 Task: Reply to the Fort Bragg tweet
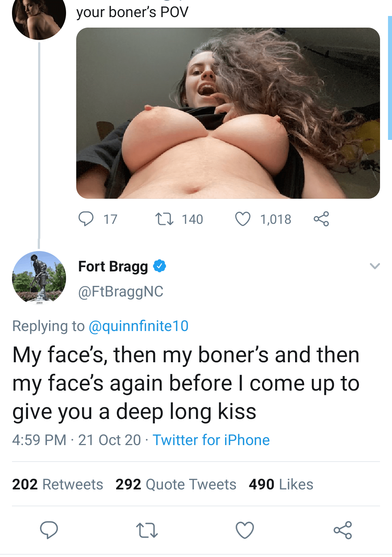49,530
